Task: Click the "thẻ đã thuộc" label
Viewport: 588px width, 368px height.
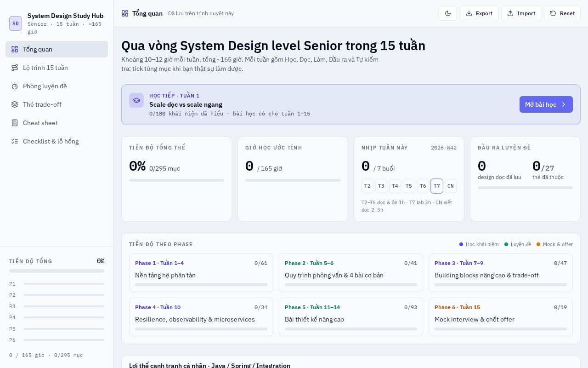Action: click(x=548, y=177)
